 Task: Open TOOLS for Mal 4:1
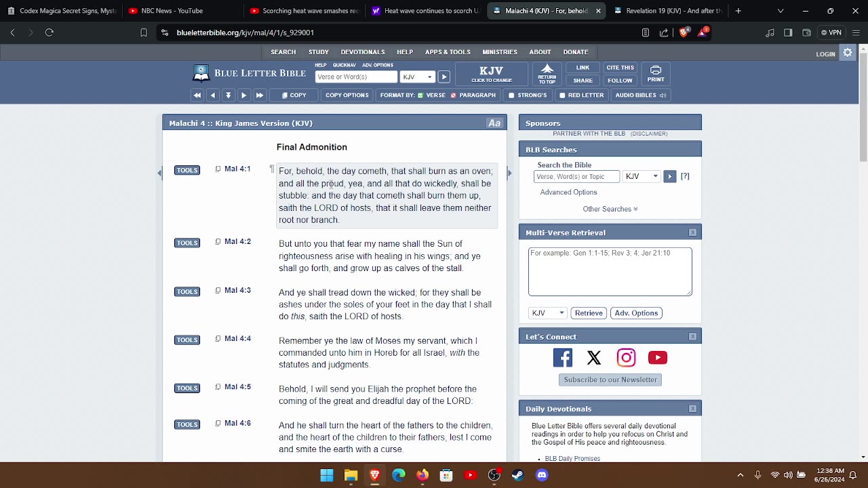[187, 170]
